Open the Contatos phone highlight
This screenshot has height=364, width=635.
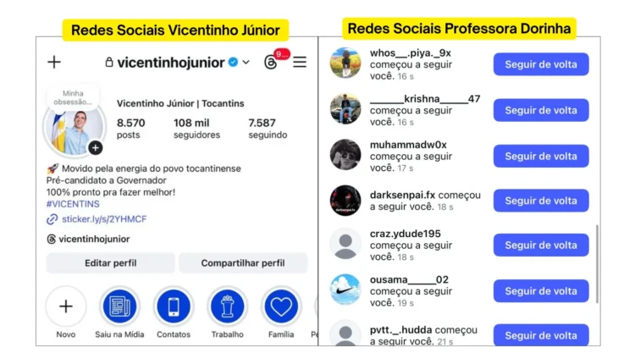coord(174,306)
